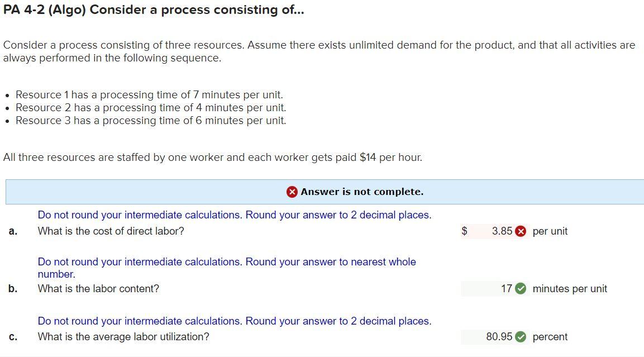Click the 'minutes per unit' label

tap(570, 288)
